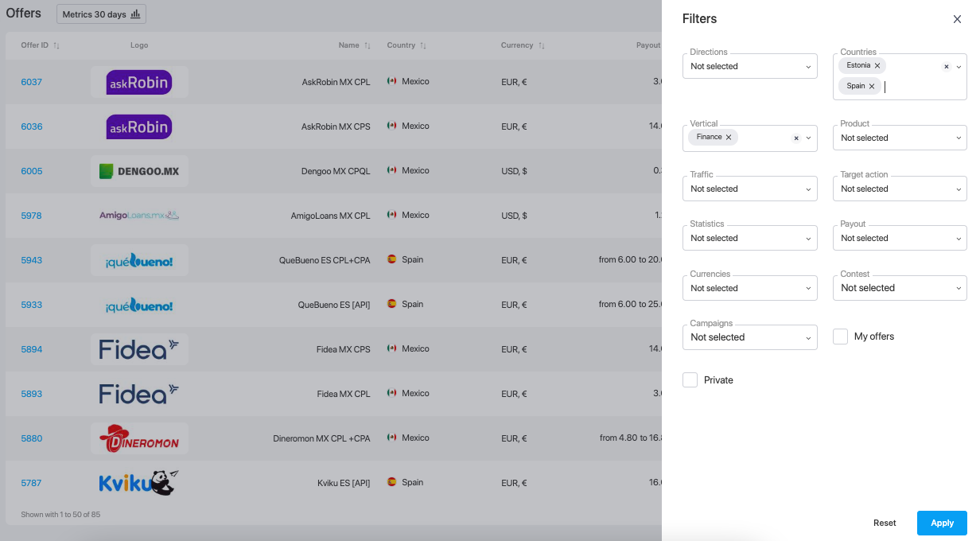The image size is (980, 541).
Task: Remove the Finance vertical chip
Action: point(729,137)
